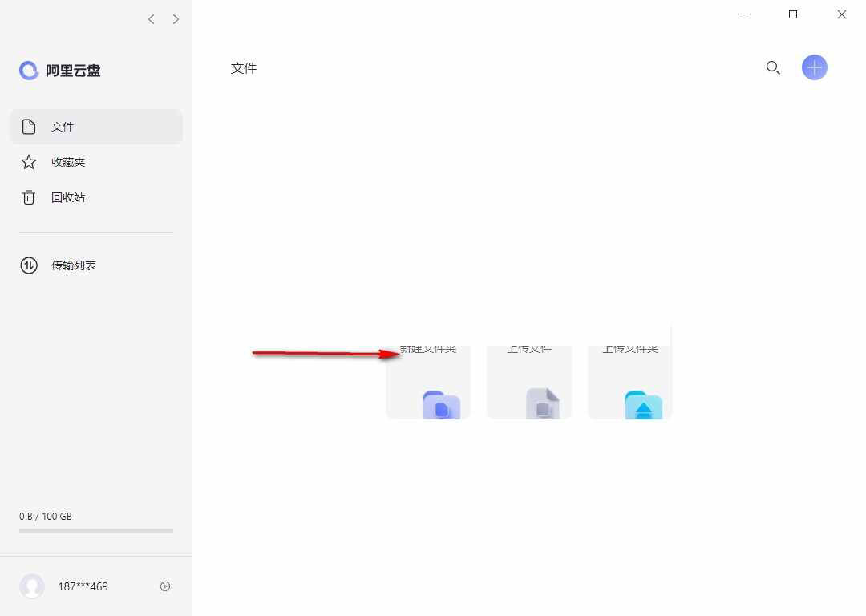Minimize the 阿里云盘 window
866x616 pixels.
[744, 14]
